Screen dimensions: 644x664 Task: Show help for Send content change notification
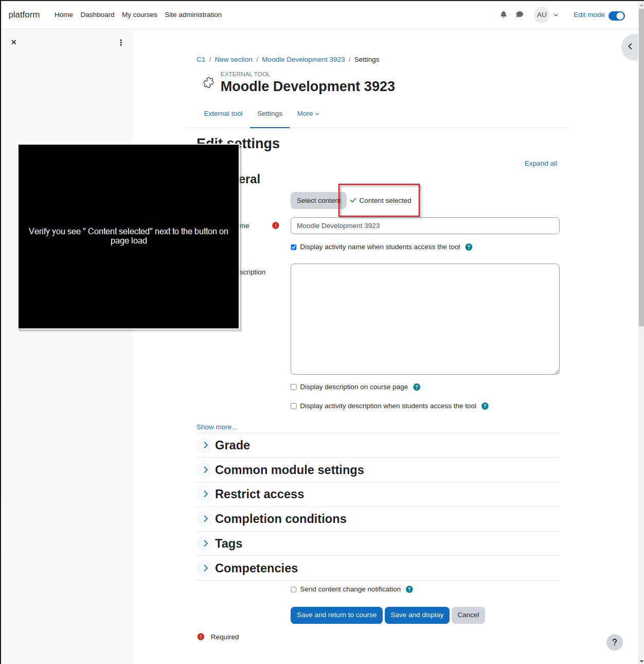(x=409, y=589)
